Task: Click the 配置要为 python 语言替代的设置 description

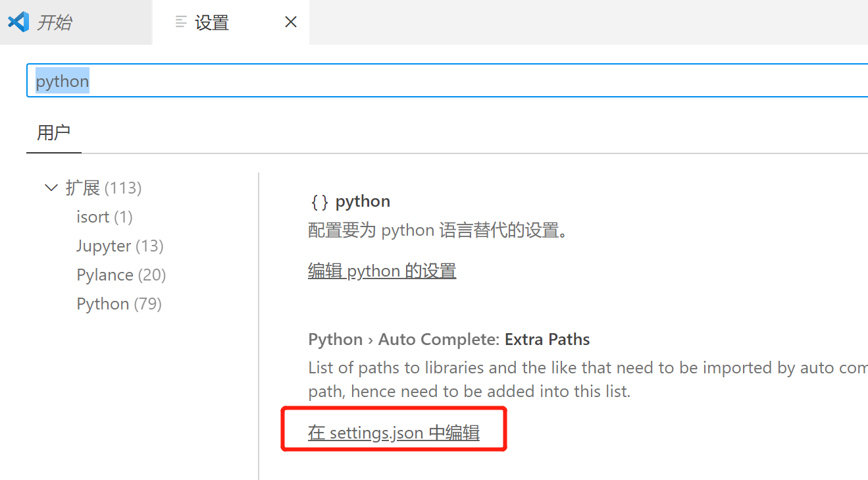Action: coord(438,230)
